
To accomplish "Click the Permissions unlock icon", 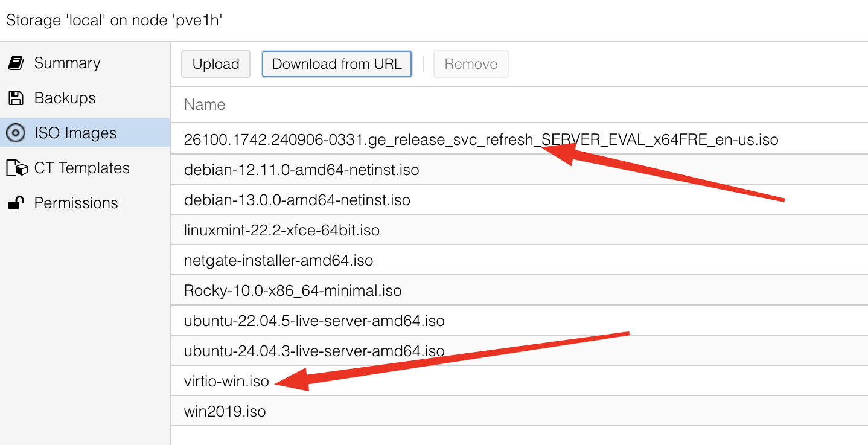I will point(16,203).
